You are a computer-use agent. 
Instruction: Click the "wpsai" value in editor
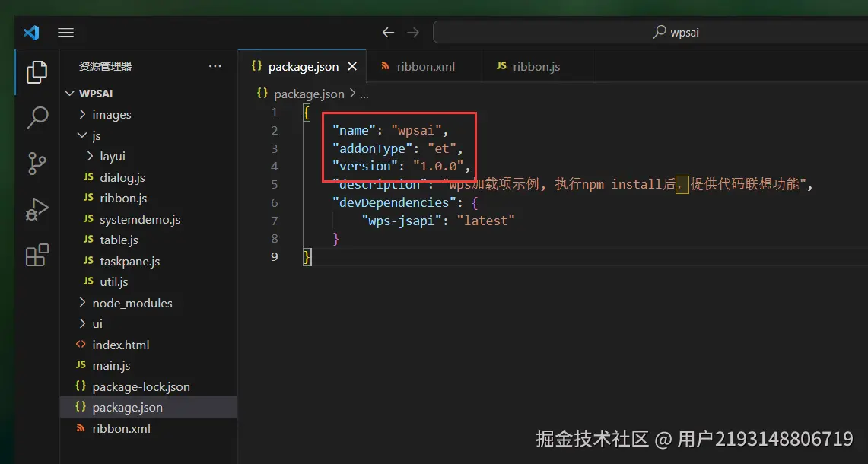pos(415,131)
